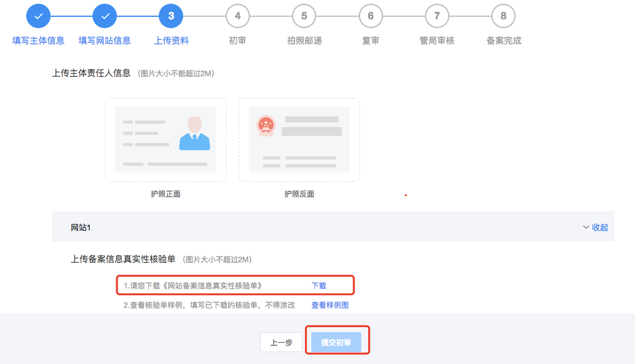Download the 网站备案信息真实性核验单 form

[x=319, y=285]
